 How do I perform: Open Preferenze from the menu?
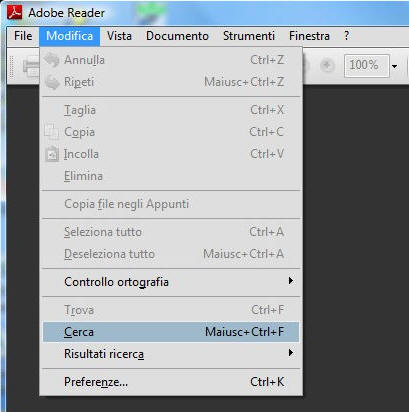[171, 382]
